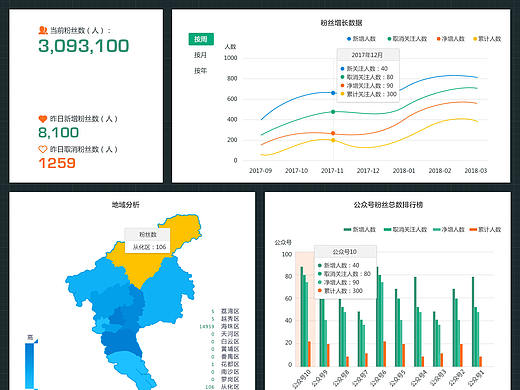Click the 地域分析 panel title
This screenshot has height=390, width=520.
[x=126, y=205]
